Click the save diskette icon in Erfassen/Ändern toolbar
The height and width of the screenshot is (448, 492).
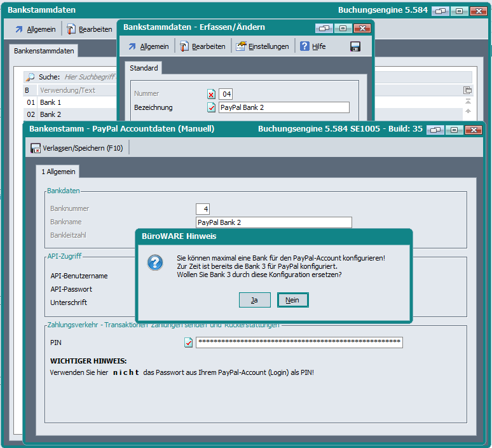[x=355, y=46]
